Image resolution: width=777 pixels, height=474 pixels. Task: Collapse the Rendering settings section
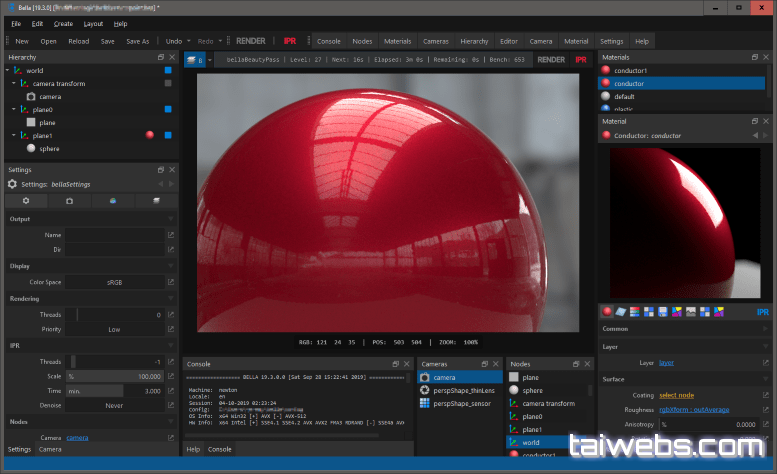click(x=171, y=298)
